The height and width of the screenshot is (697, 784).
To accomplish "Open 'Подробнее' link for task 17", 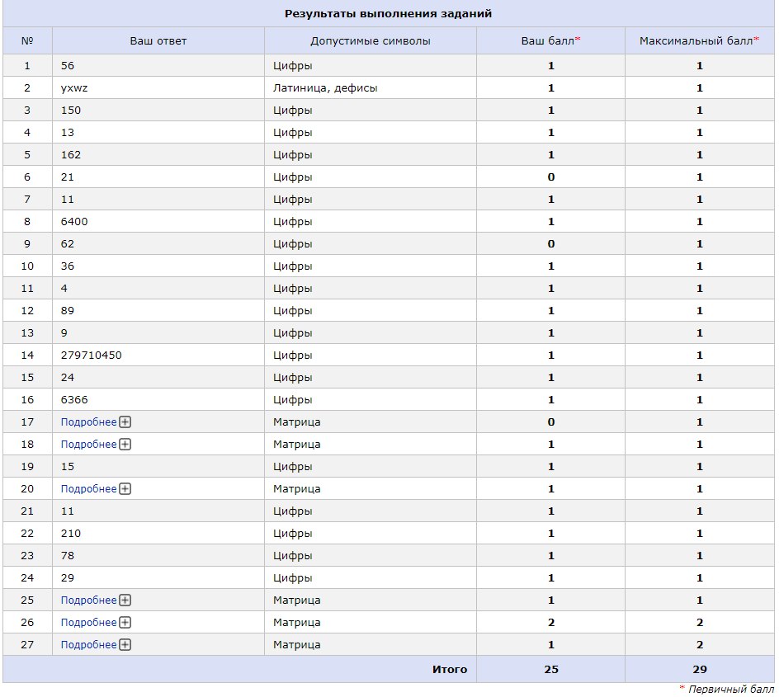I will pos(88,422).
